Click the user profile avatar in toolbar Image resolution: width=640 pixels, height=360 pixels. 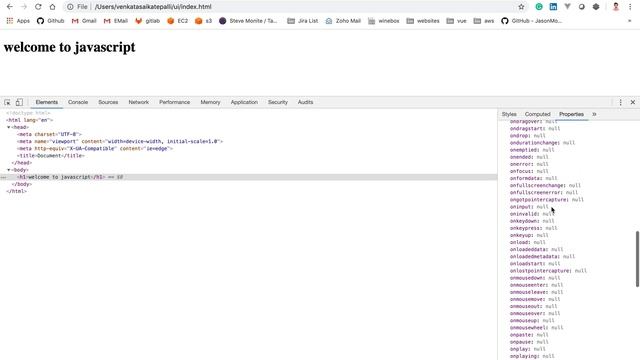click(616, 7)
